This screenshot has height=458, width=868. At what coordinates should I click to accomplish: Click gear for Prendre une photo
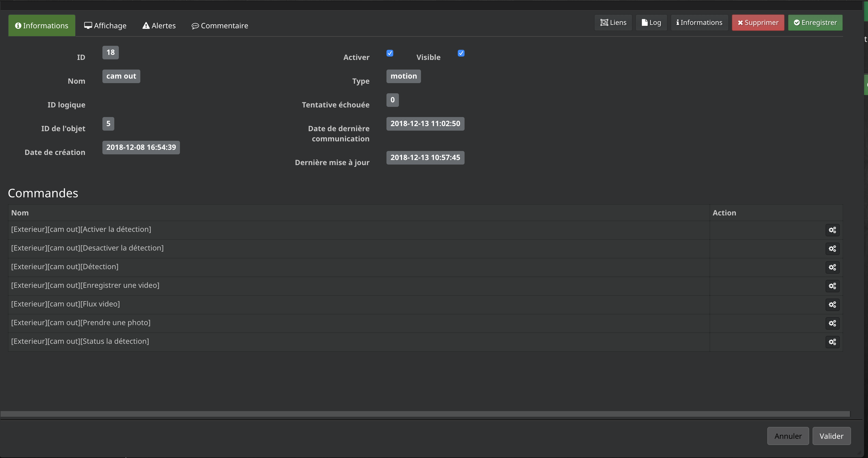pos(832,324)
